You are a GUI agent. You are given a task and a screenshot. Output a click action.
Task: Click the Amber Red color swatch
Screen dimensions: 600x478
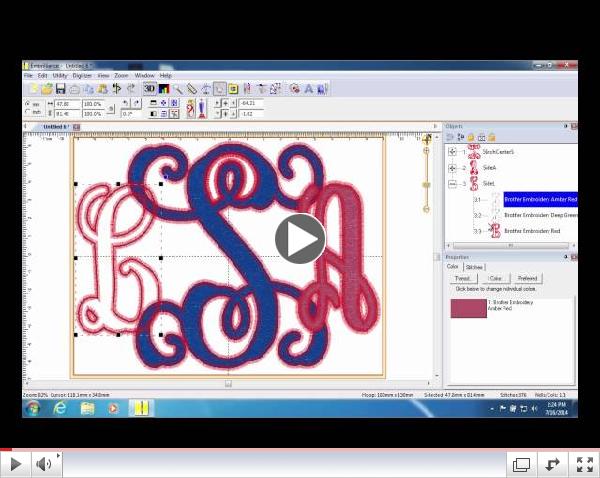[x=468, y=308]
